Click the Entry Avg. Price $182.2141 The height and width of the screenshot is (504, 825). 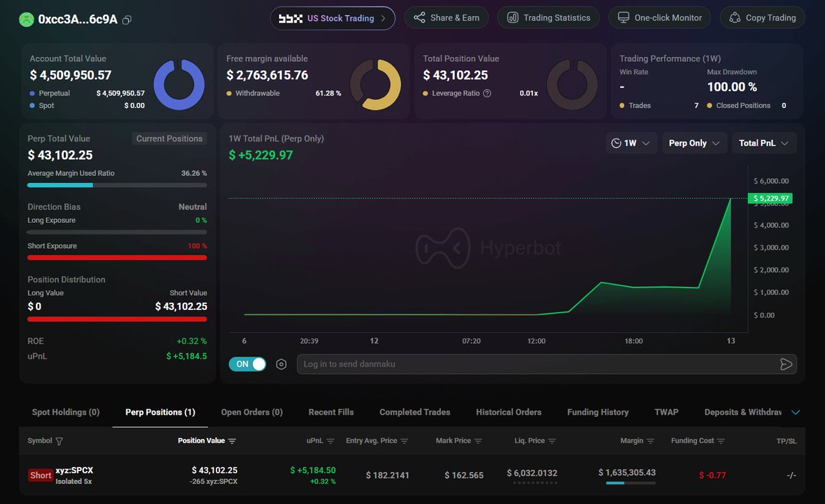click(x=387, y=475)
